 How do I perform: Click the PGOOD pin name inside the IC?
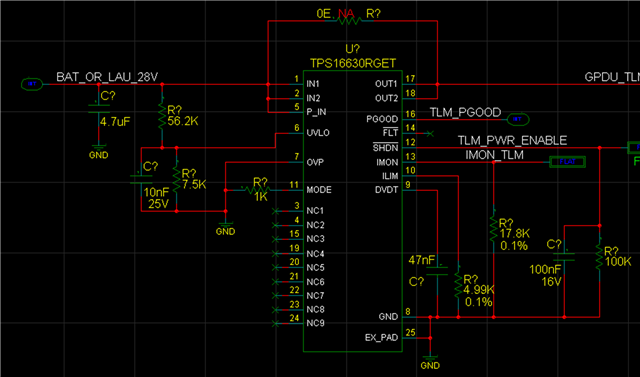coord(382,119)
